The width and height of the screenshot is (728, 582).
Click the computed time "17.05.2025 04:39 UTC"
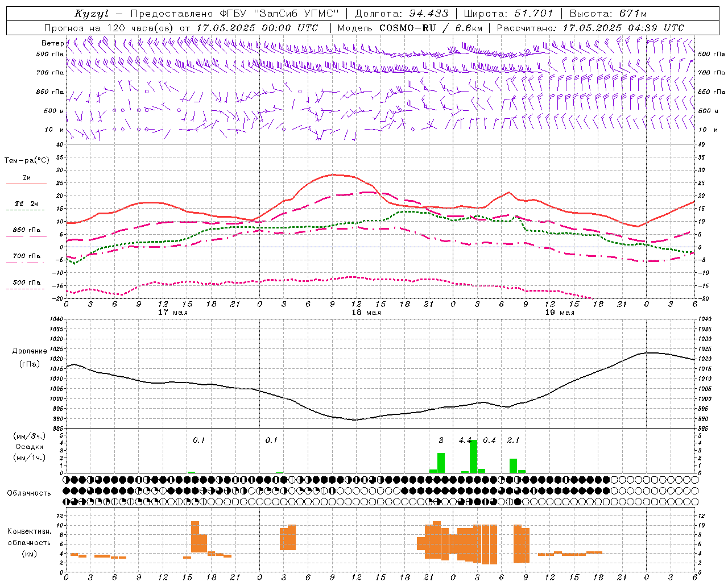click(x=623, y=28)
